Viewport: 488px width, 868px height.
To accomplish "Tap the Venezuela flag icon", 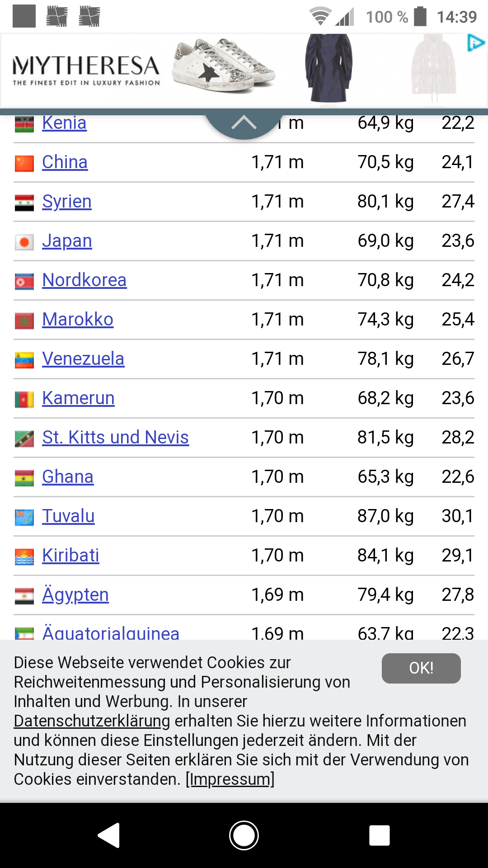I will [24, 360].
